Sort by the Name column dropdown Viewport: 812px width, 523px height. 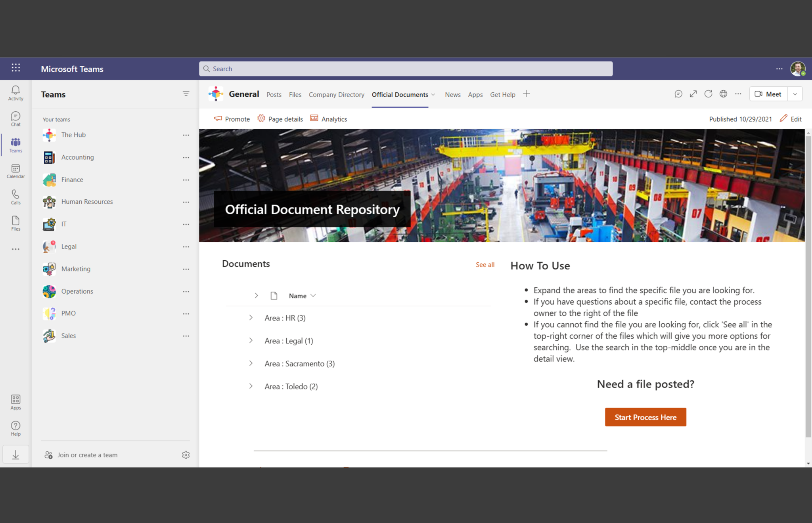point(313,296)
